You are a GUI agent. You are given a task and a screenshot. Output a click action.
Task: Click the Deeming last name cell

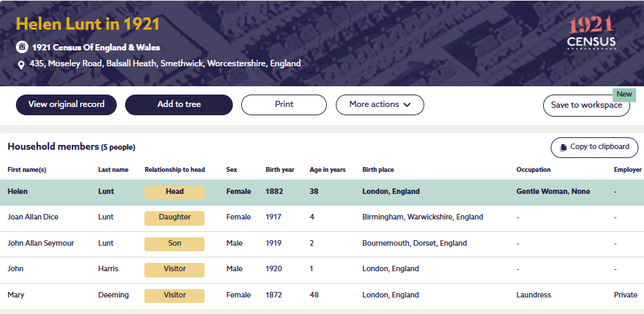113,295
